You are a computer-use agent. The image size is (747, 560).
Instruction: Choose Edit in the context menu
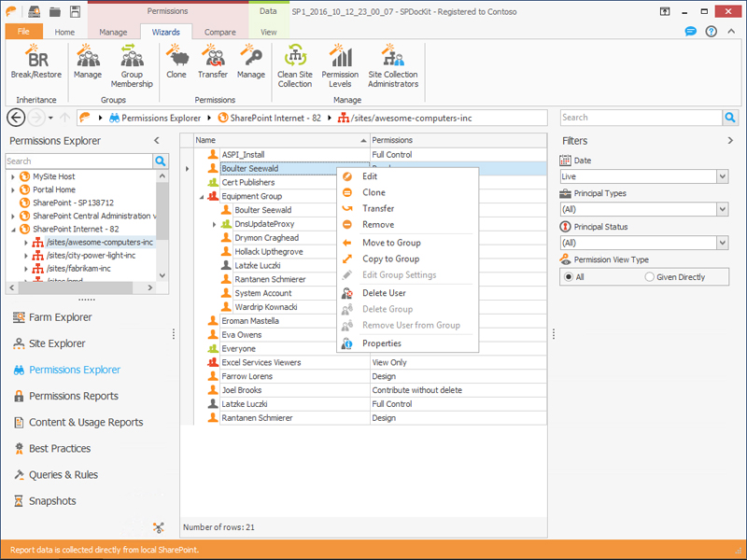click(x=407, y=176)
